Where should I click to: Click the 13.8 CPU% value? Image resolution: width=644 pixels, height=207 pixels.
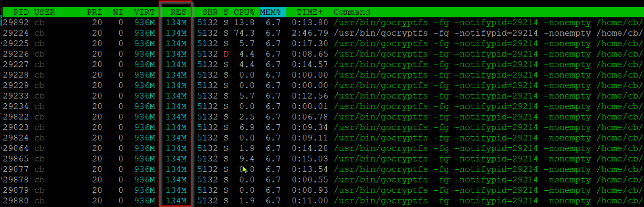(x=244, y=23)
